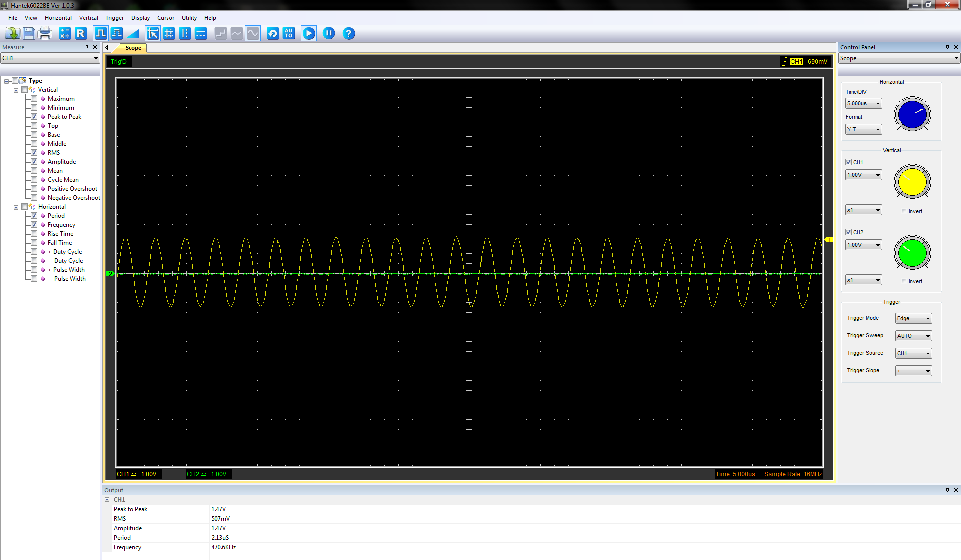Click the print icon in the toolbar
The image size is (961, 560).
click(x=45, y=33)
